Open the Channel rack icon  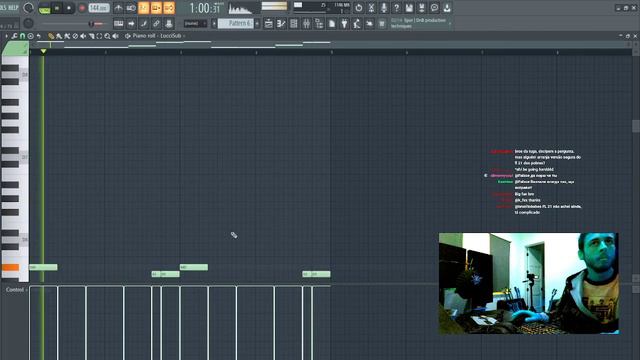[x=294, y=24]
